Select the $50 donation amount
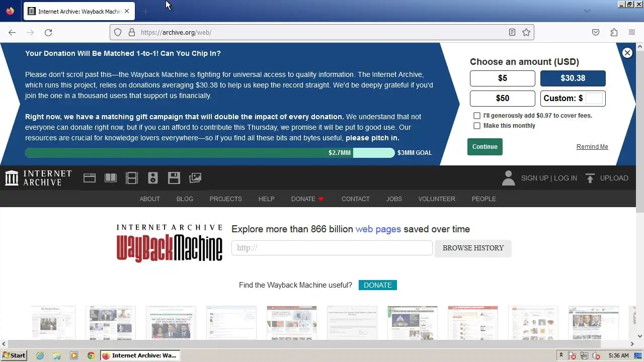This screenshot has width=644, height=362. [503, 99]
